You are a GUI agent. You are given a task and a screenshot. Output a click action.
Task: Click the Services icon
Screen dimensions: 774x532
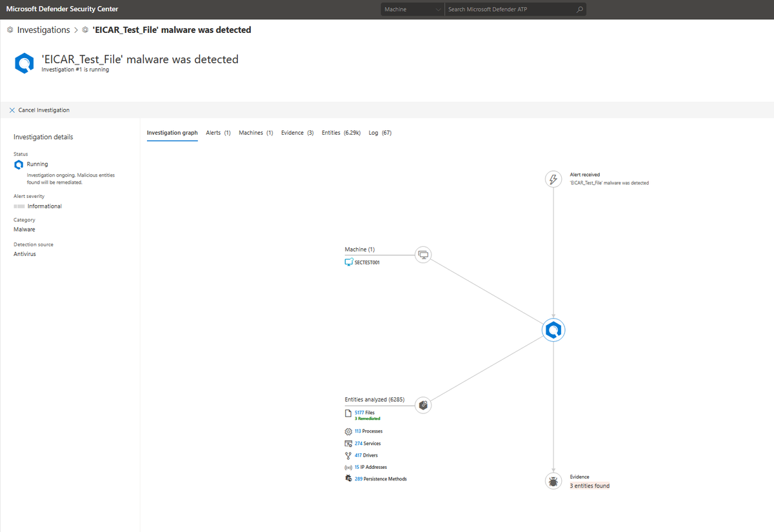pyautogui.click(x=348, y=444)
